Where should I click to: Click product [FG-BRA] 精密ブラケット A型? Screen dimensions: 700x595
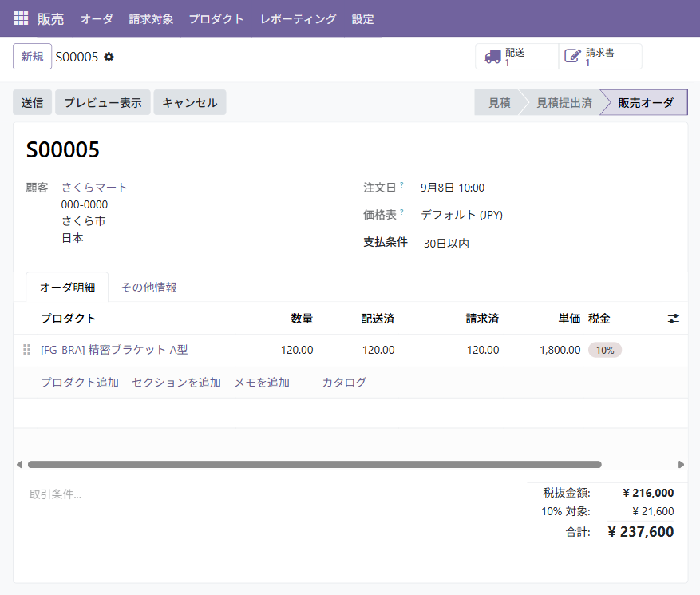click(x=114, y=350)
